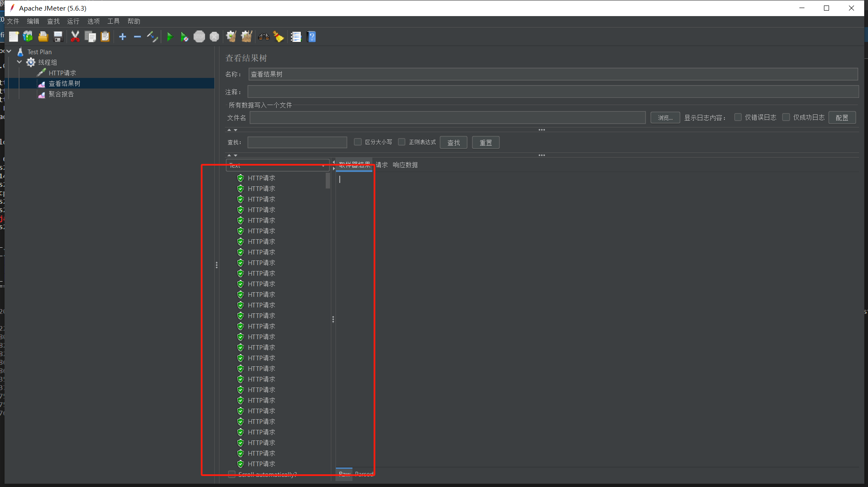Open the 帮助 menu
868x487 pixels.
pos(134,21)
